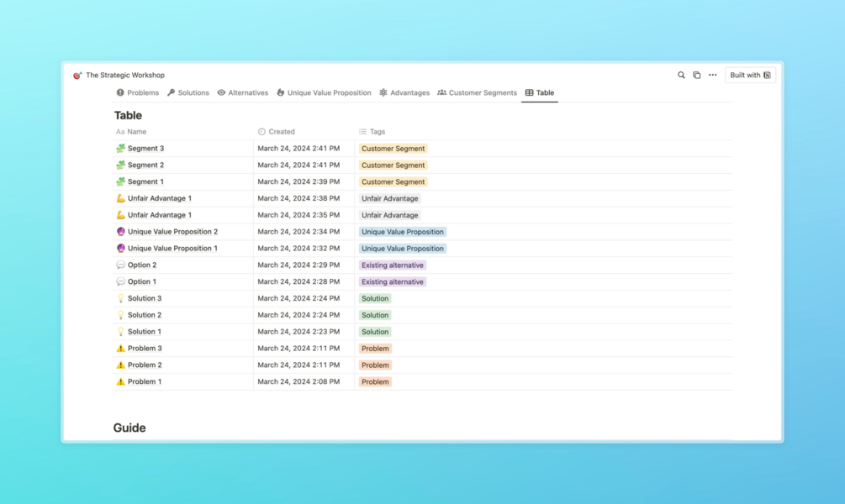Click warning icon of Problem 3

pos(121,349)
